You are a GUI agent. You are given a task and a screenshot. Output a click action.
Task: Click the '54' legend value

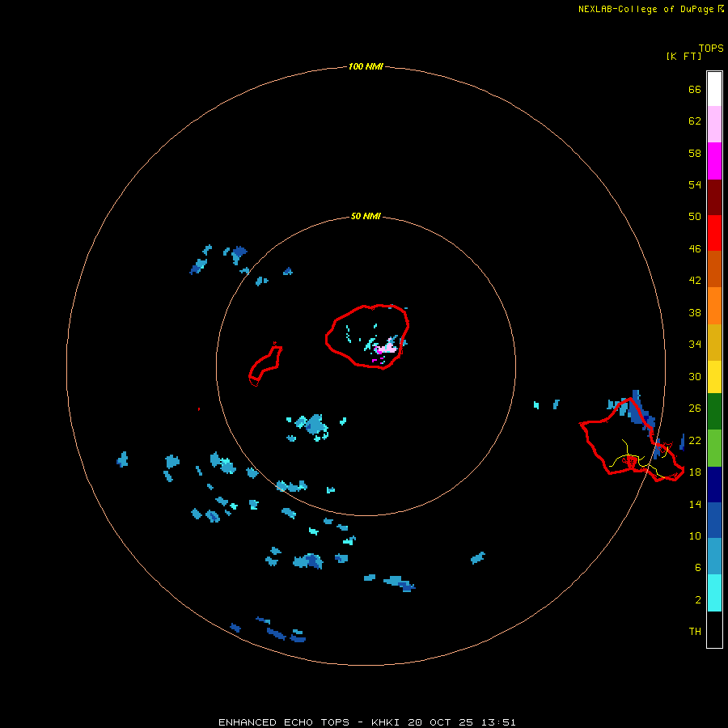click(695, 184)
